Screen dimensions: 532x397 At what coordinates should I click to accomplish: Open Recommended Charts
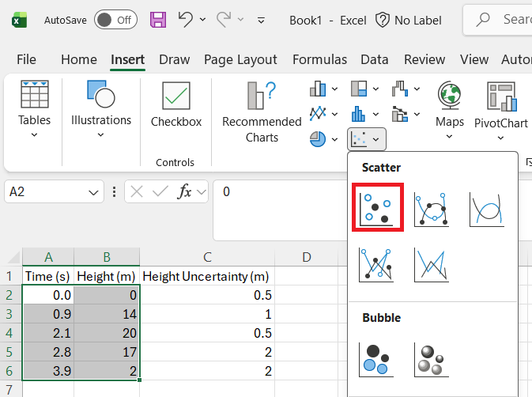click(262, 112)
